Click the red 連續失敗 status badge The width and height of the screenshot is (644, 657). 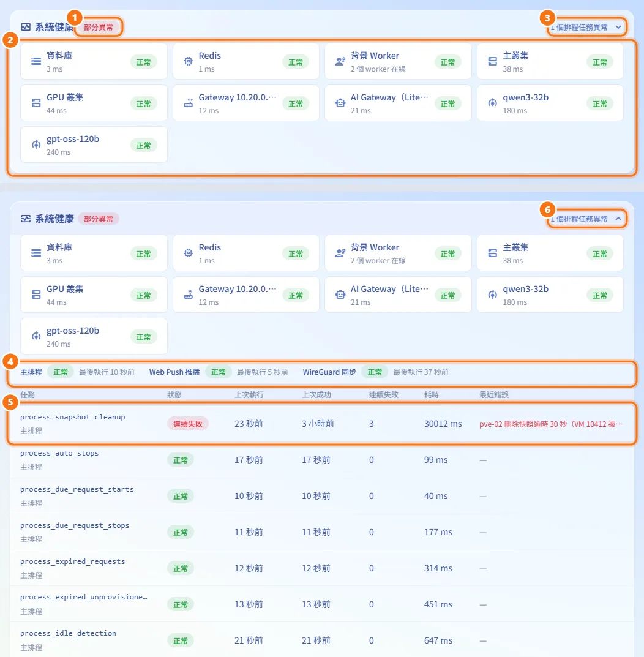pos(188,424)
